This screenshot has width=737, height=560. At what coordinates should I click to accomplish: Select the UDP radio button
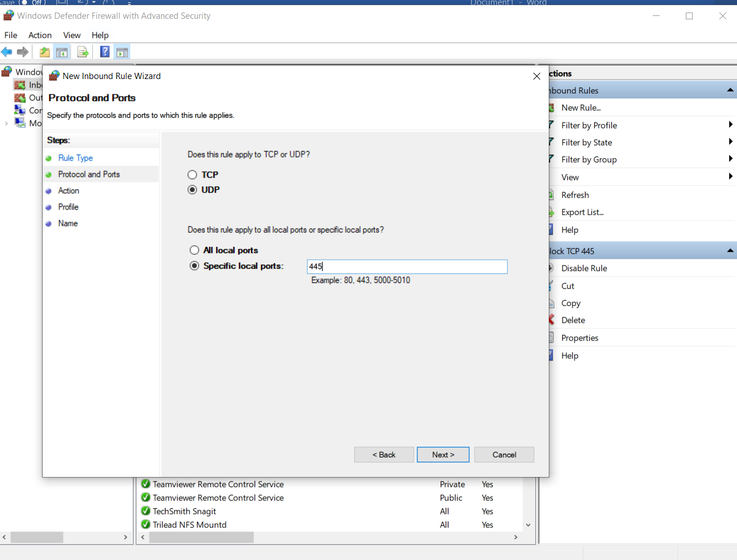192,190
